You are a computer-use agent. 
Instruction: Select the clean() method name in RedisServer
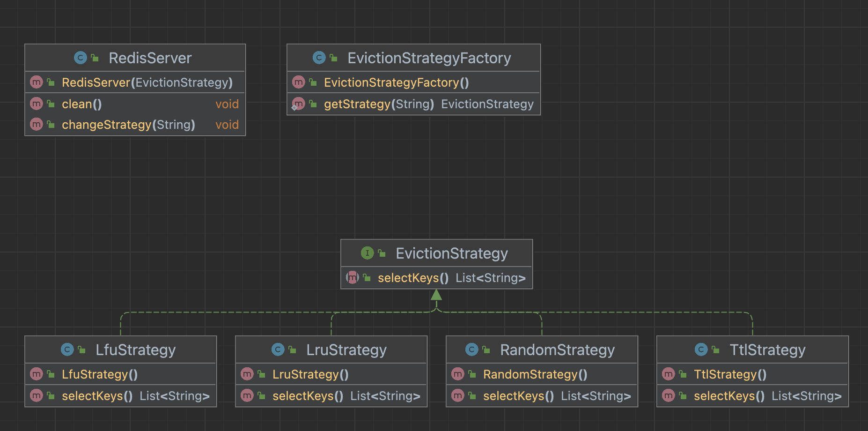pos(82,104)
